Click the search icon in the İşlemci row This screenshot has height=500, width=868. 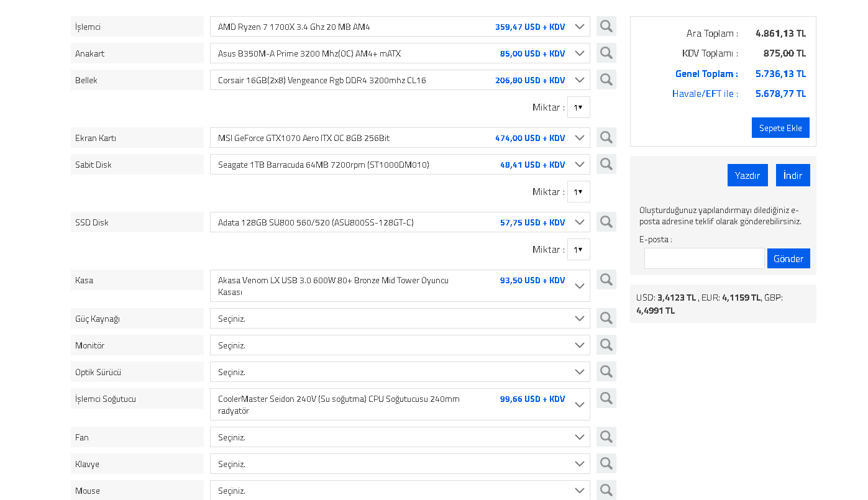point(606,26)
